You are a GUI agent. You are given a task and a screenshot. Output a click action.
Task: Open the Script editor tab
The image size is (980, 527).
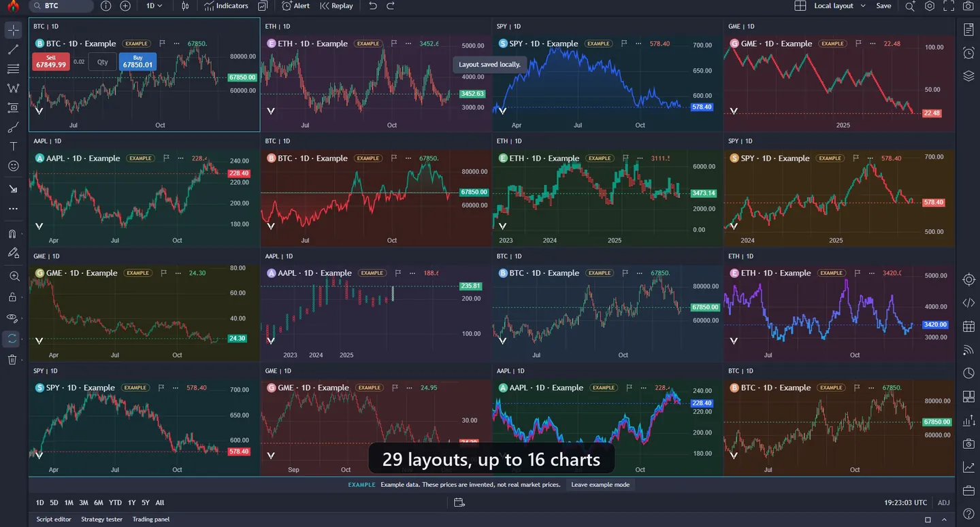pos(54,520)
